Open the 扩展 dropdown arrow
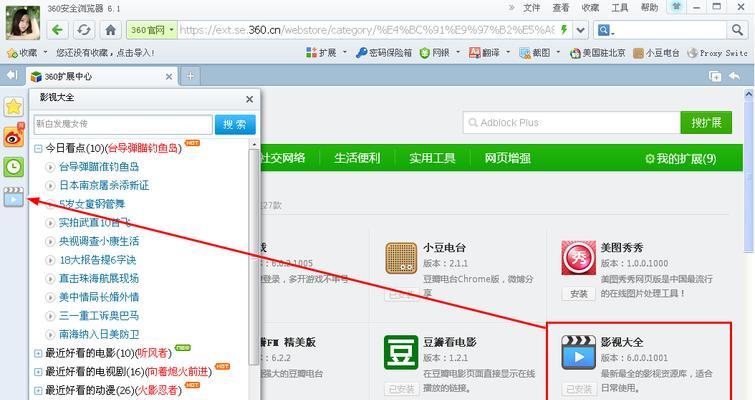755x400 pixels. point(344,52)
